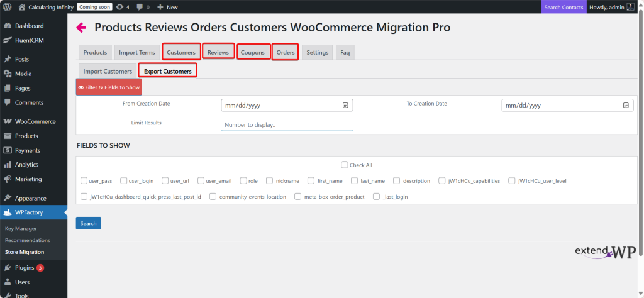The width and height of the screenshot is (644, 298).
Task: Open the Import Customers sub-tab
Action: coord(108,71)
